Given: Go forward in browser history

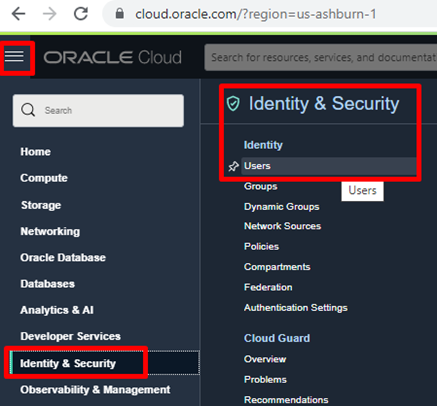Looking at the screenshot, I should tap(50, 14).
